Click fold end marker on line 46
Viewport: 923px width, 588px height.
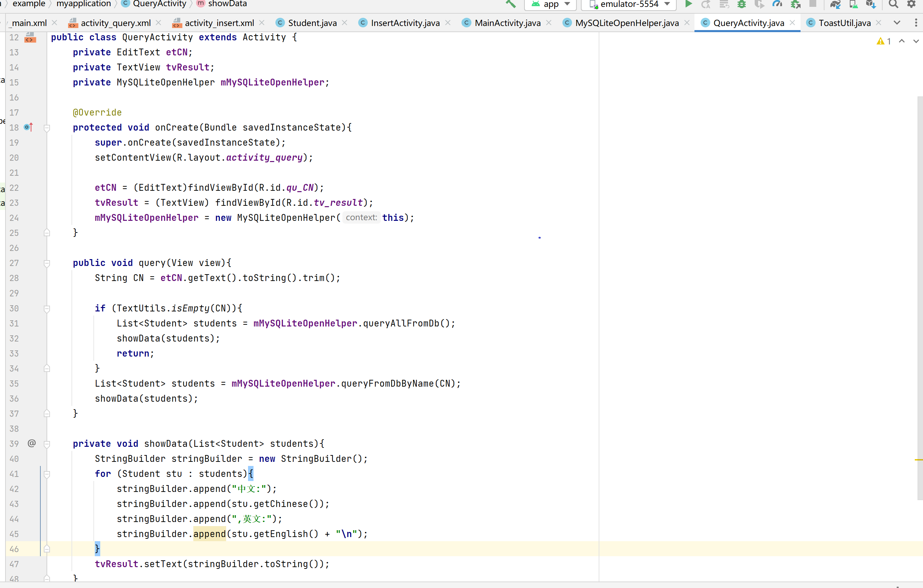47,549
